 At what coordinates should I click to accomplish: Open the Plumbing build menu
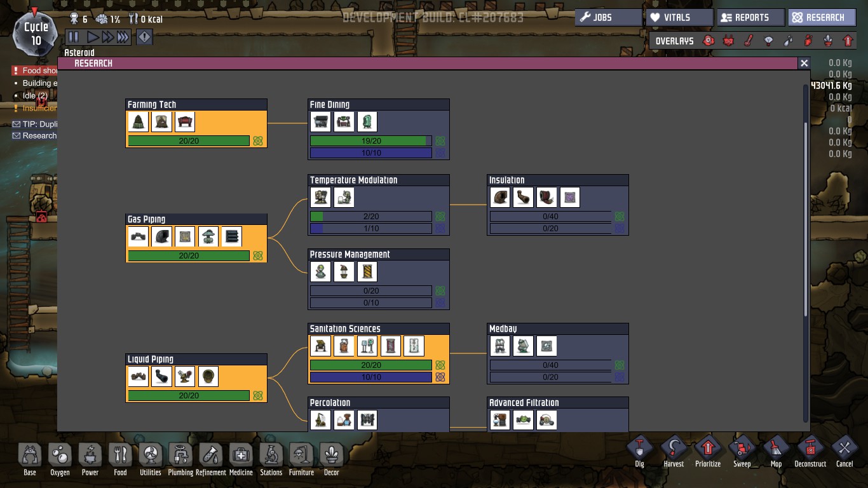click(180, 460)
